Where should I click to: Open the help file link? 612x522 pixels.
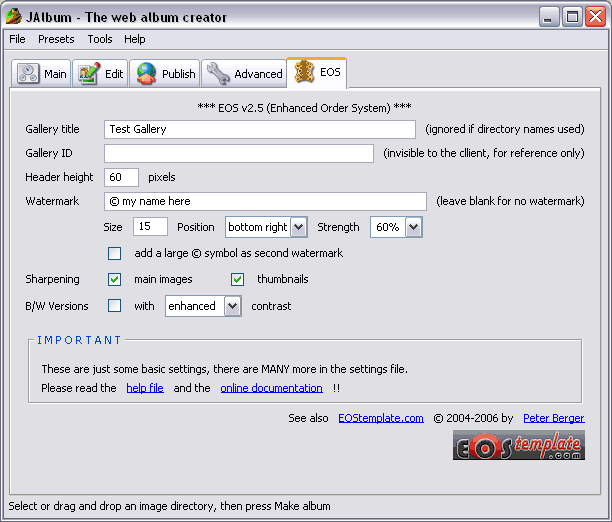[145, 388]
